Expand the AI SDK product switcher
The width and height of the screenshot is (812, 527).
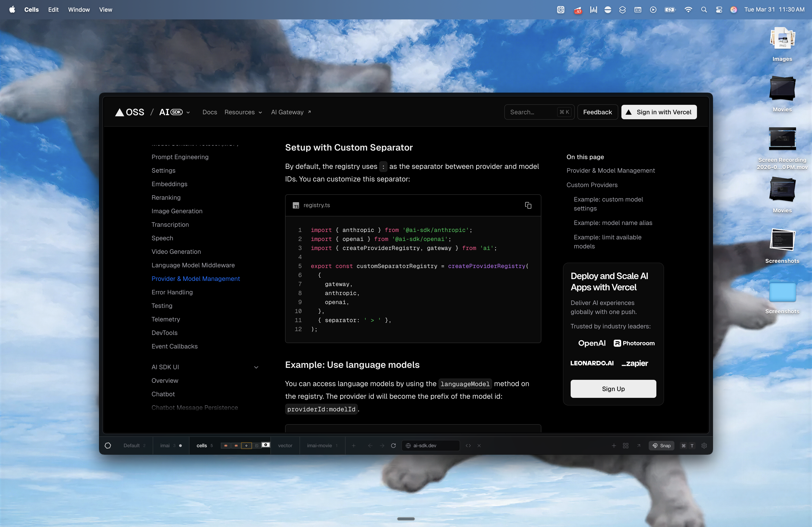pos(188,112)
